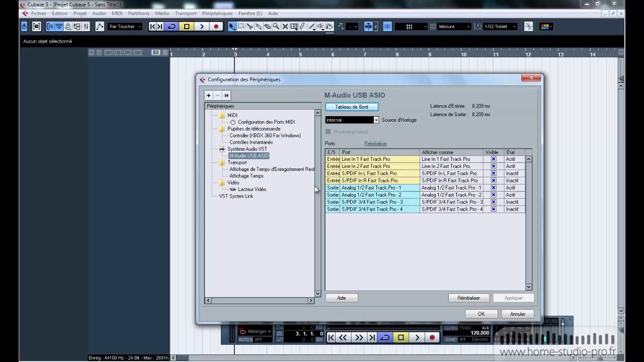Click Annuler to cancel the dialog

(x=518, y=314)
